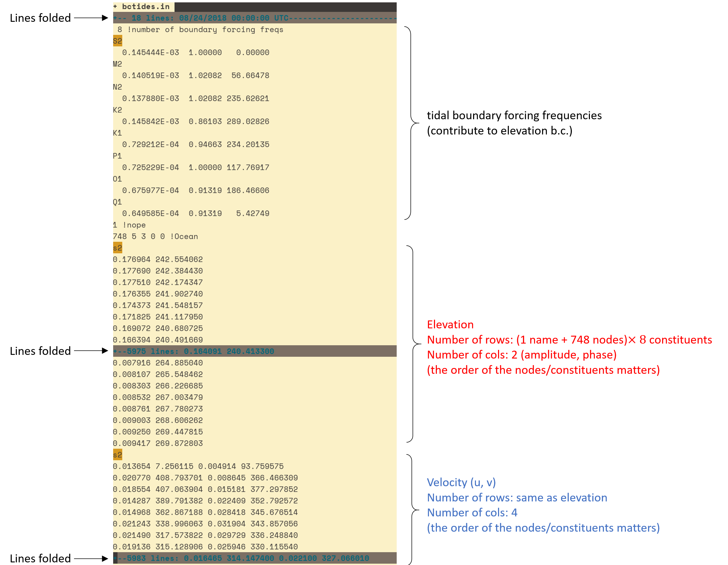This screenshot has width=728, height=565.
Task: Click the tidal boundary forcing frequencies text
Action: pyautogui.click(x=514, y=115)
